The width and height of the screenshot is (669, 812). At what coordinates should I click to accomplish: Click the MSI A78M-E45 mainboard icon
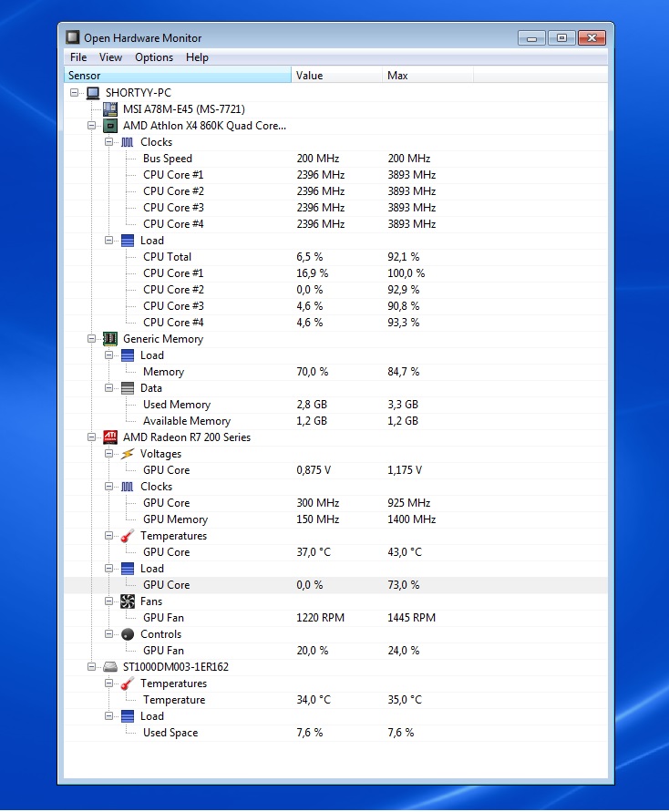109,109
